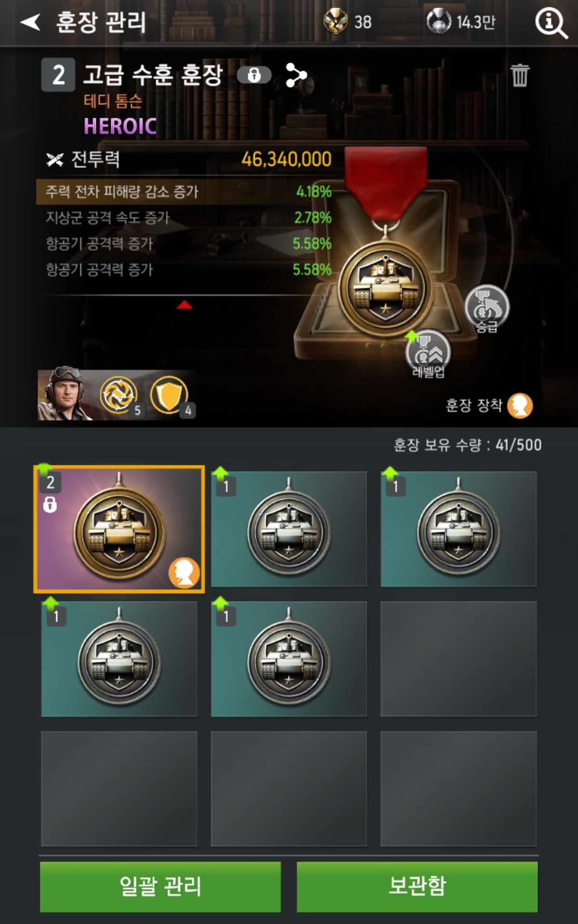Open the shield skill icon level 4
Image resolution: width=578 pixels, height=924 pixels.
click(x=169, y=395)
